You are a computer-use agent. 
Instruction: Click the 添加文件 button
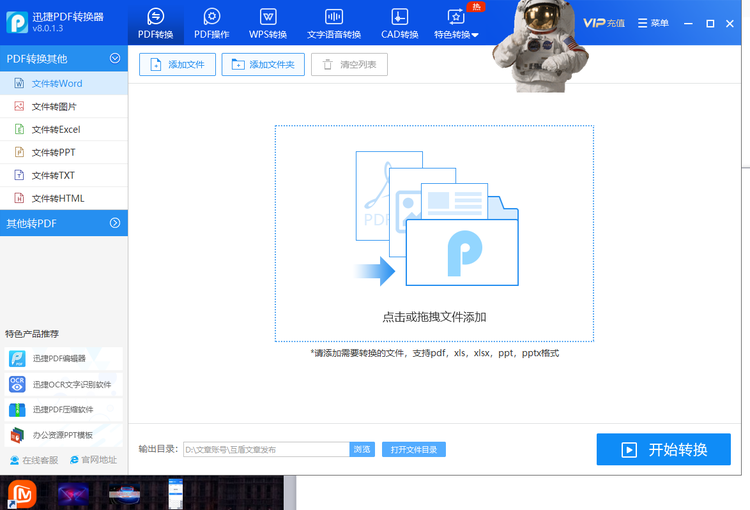(x=177, y=65)
